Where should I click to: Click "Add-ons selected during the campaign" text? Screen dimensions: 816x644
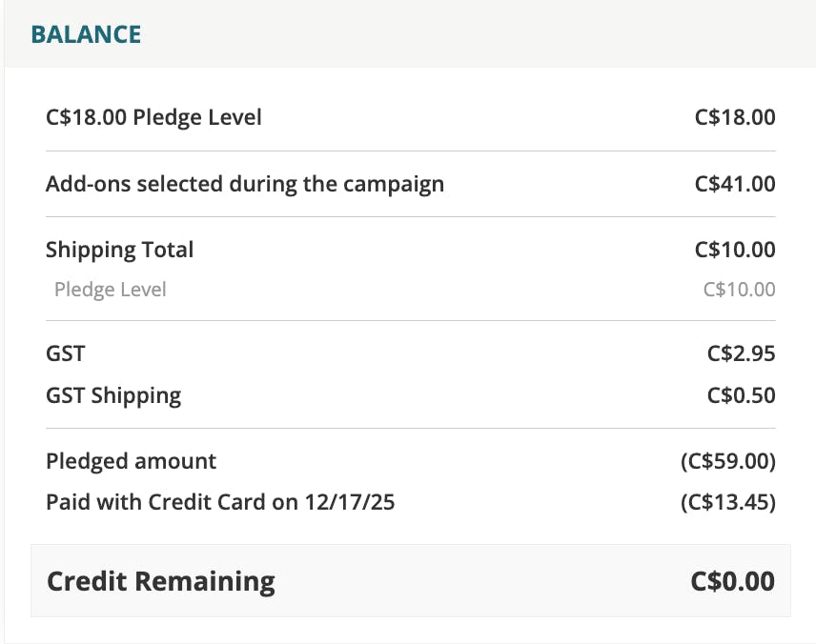click(245, 184)
